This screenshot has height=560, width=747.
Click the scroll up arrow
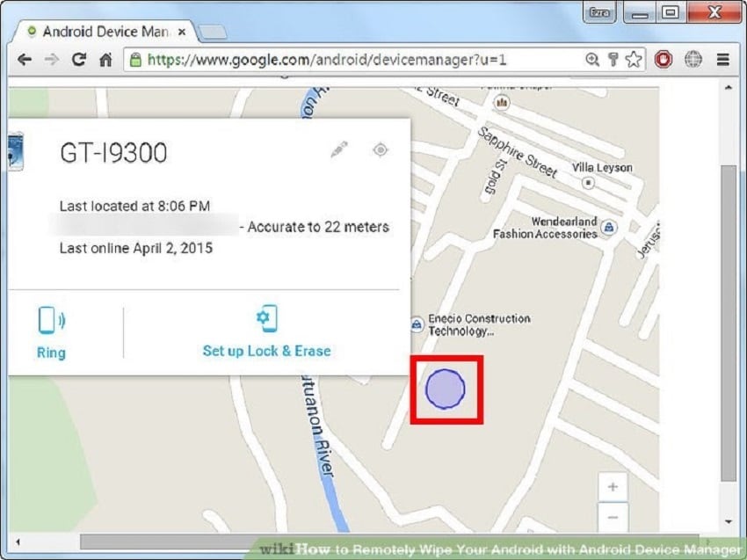pyautogui.click(x=728, y=87)
